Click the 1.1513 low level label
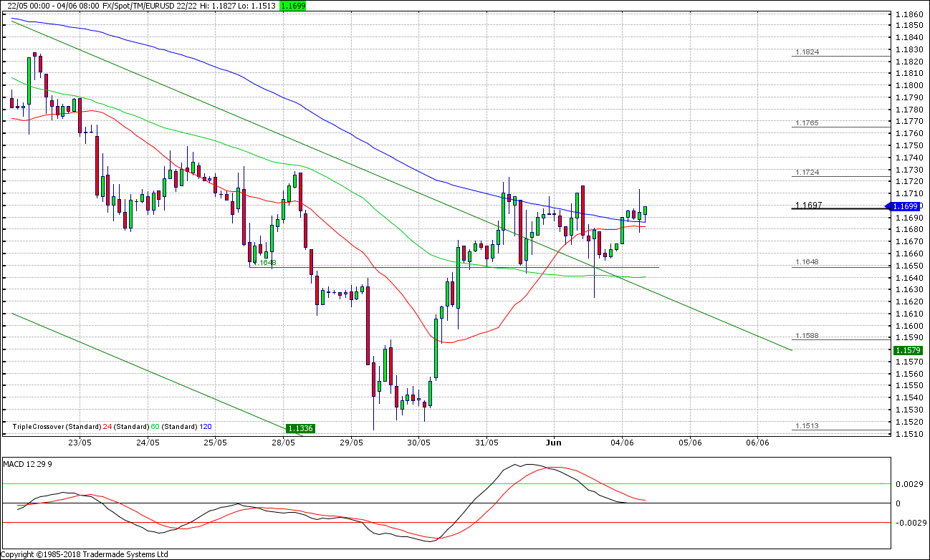Screen dimensions: 930x560 [806, 426]
